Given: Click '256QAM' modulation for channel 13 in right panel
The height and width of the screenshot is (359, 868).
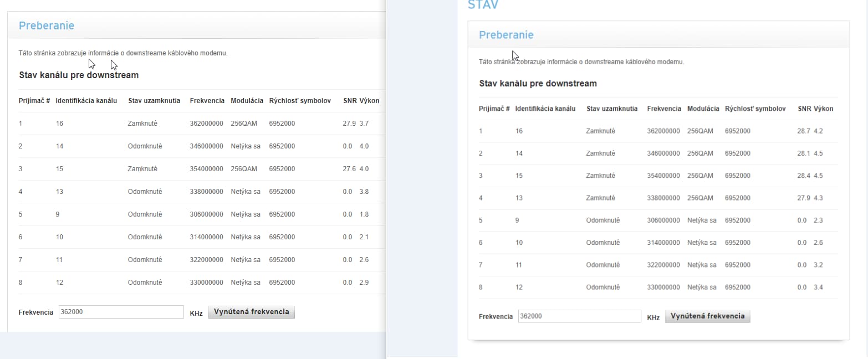Looking at the screenshot, I should [x=700, y=198].
